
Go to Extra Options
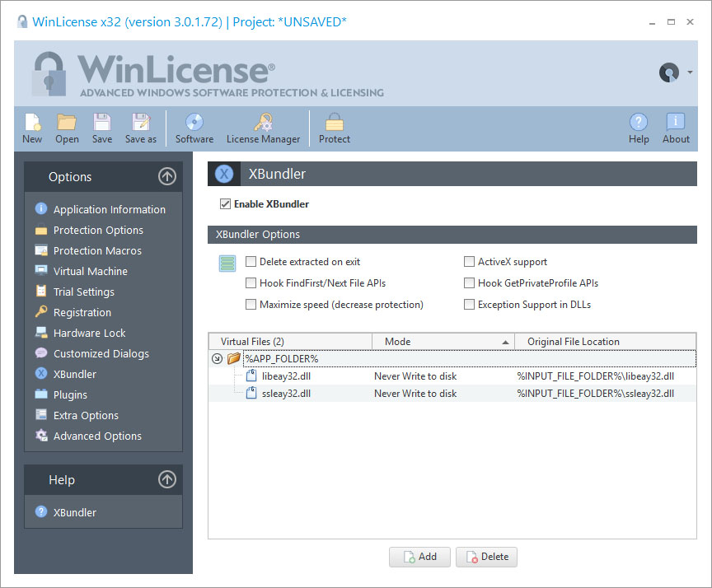pyautogui.click(x=86, y=415)
